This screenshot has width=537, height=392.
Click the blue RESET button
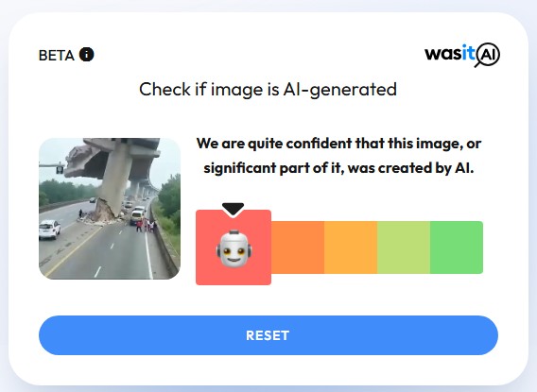point(268,335)
